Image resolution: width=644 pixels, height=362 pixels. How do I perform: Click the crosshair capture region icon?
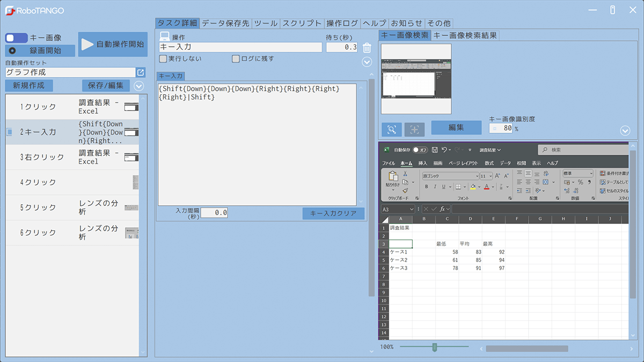(414, 129)
